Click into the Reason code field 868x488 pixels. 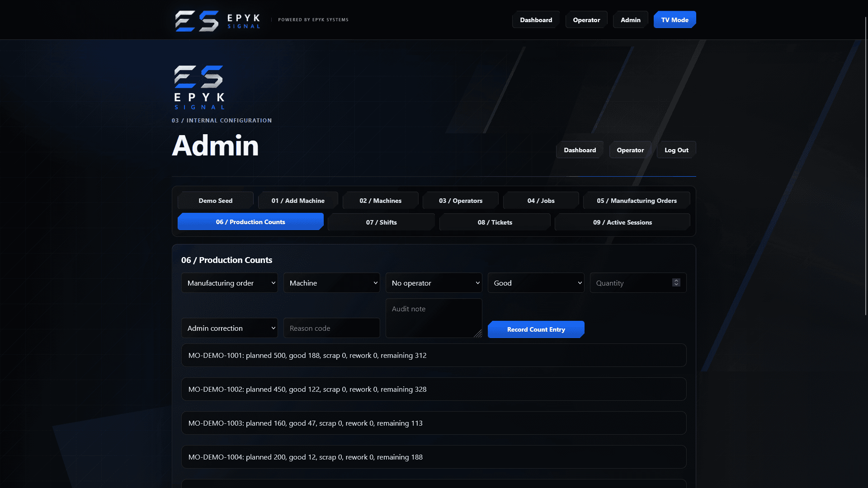click(x=332, y=328)
